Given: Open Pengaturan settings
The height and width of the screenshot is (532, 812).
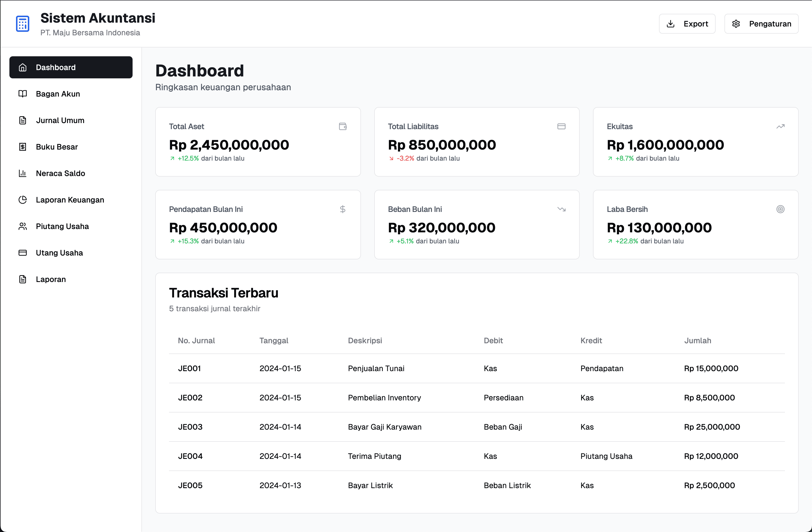Looking at the screenshot, I should [761, 24].
